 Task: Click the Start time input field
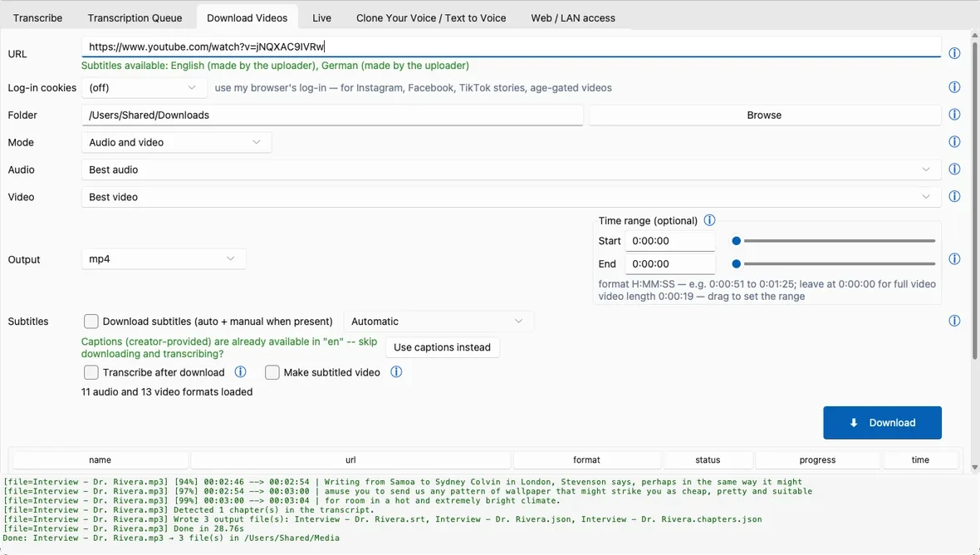(670, 241)
